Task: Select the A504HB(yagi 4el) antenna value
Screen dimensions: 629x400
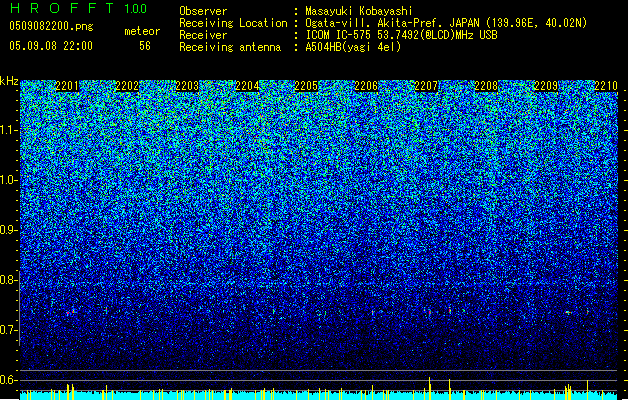Action: pyautogui.click(x=353, y=47)
